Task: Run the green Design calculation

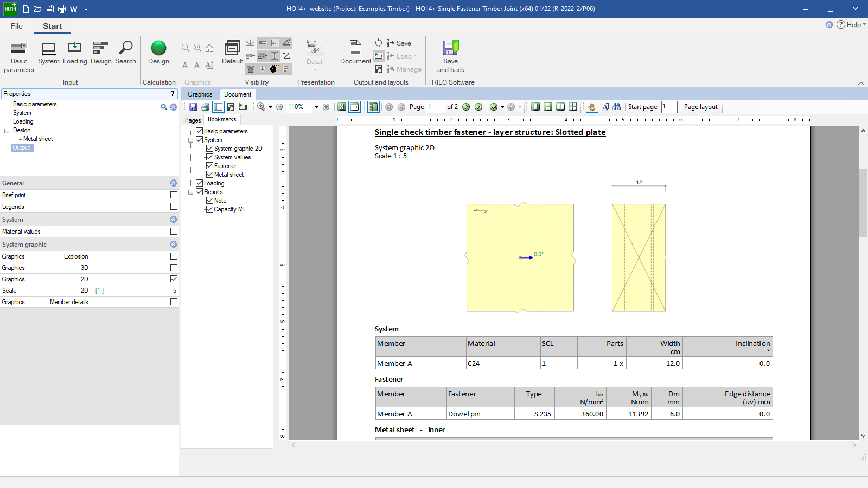Action: (158, 53)
